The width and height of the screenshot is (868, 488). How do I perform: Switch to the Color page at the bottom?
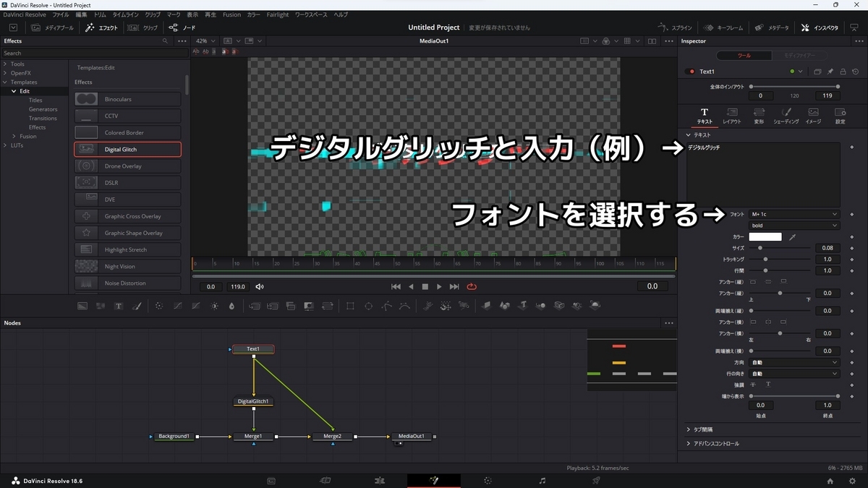(x=488, y=480)
